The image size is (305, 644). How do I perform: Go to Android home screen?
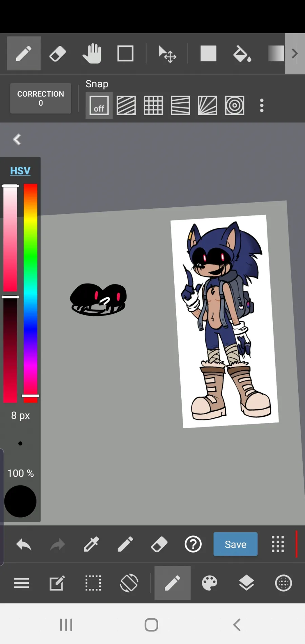coord(151,625)
